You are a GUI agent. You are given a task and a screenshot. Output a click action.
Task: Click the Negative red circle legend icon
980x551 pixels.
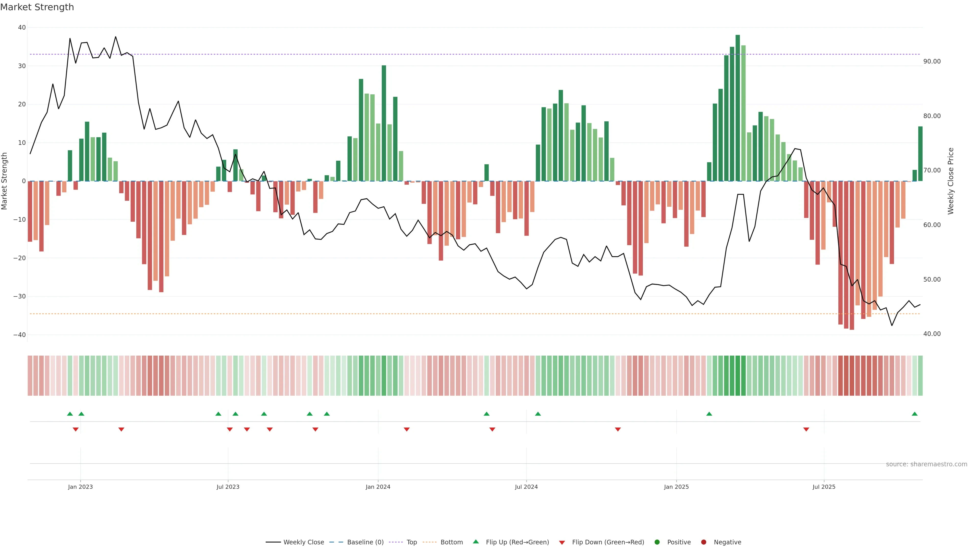click(x=703, y=542)
